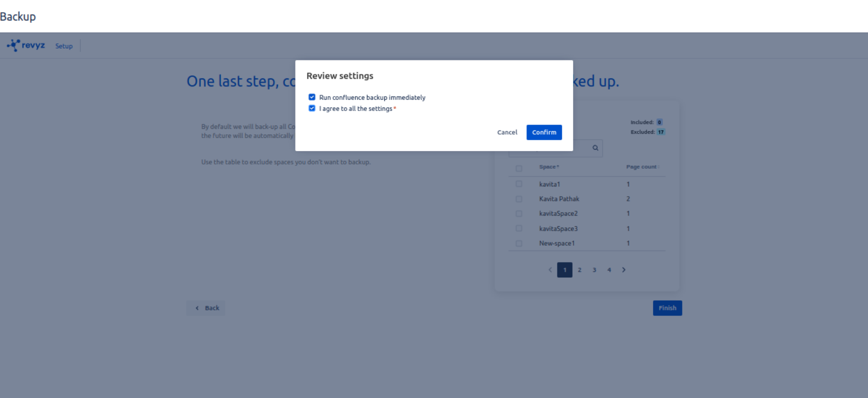868x398 pixels.
Task: Click the Finish button
Action: click(x=667, y=308)
